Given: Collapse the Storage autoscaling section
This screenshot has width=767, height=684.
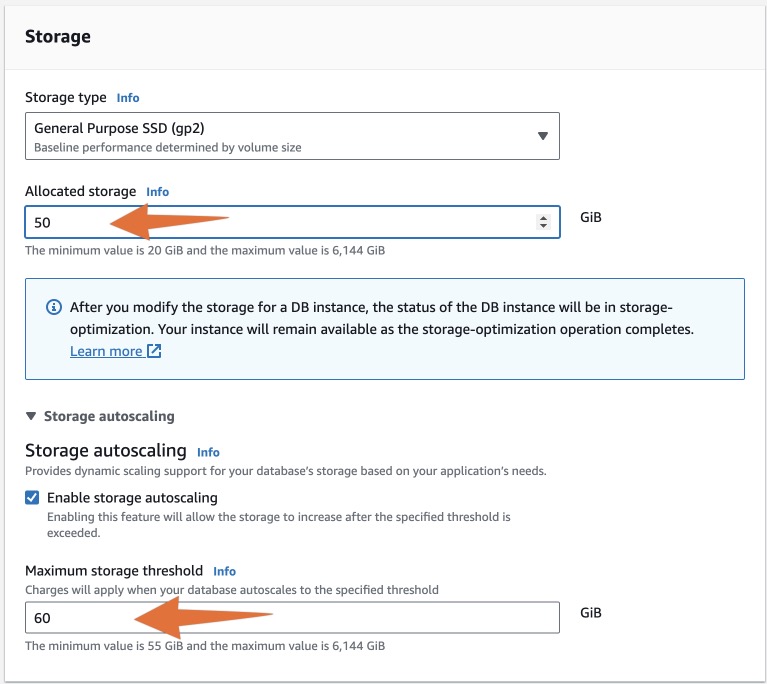Looking at the screenshot, I should pyautogui.click(x=100, y=416).
